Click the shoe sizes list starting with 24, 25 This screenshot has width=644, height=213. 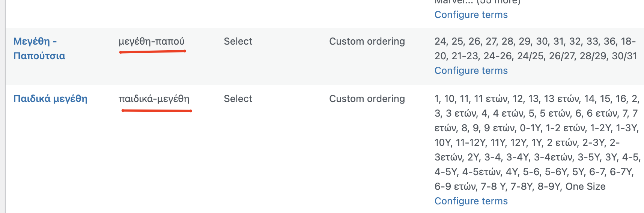tap(536, 49)
